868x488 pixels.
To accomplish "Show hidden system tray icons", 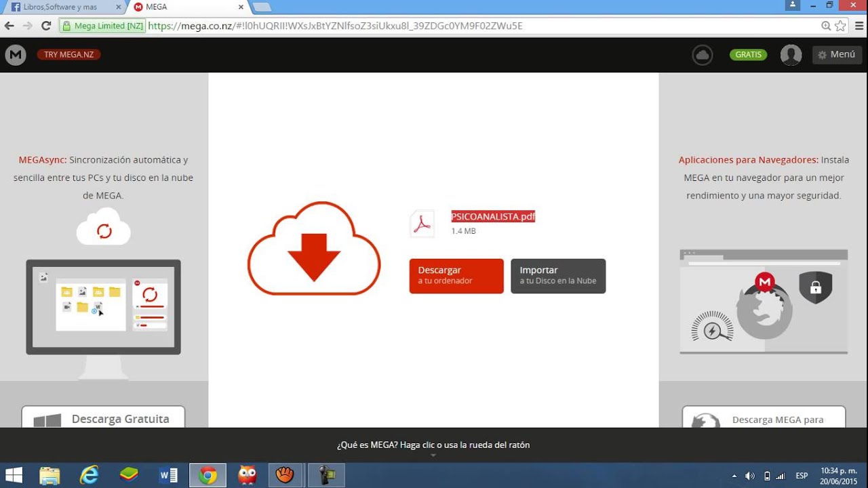I will pyautogui.click(x=734, y=476).
